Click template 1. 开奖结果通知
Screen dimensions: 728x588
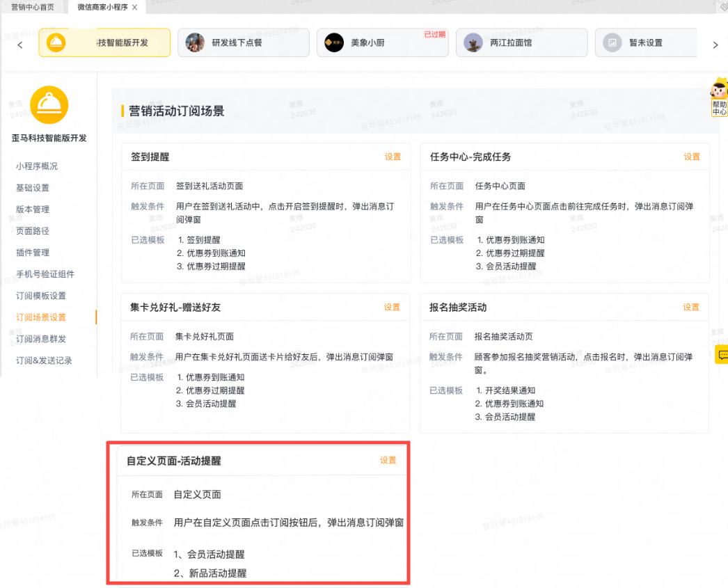[505, 390]
